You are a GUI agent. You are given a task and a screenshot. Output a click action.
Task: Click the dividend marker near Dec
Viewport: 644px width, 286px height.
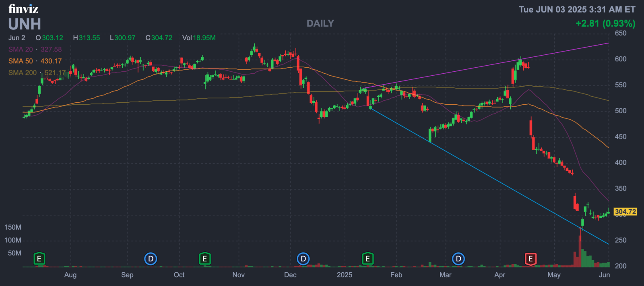tap(303, 259)
